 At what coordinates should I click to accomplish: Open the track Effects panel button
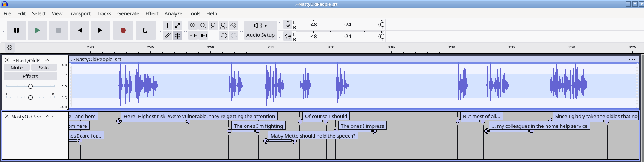click(x=30, y=76)
